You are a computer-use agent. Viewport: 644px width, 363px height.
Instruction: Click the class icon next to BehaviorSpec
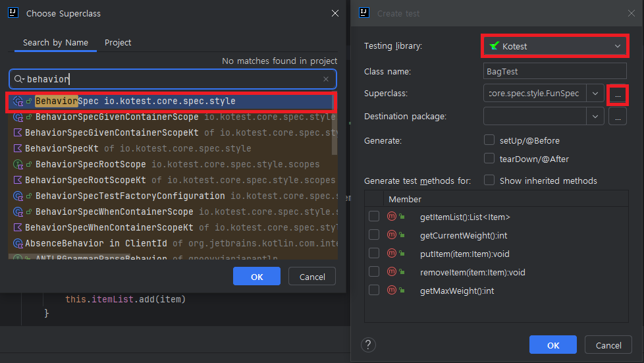pos(18,101)
